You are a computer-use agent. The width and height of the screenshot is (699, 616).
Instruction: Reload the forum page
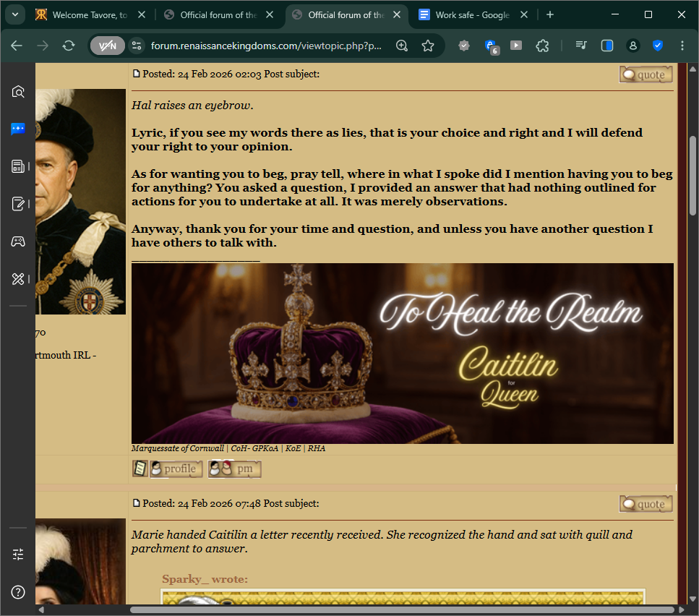coord(68,46)
